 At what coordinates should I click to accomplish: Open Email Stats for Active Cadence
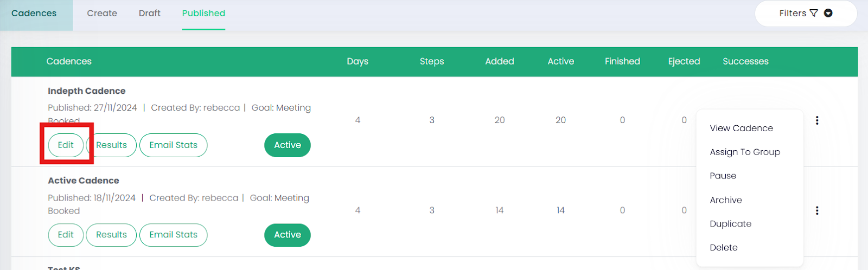point(173,235)
